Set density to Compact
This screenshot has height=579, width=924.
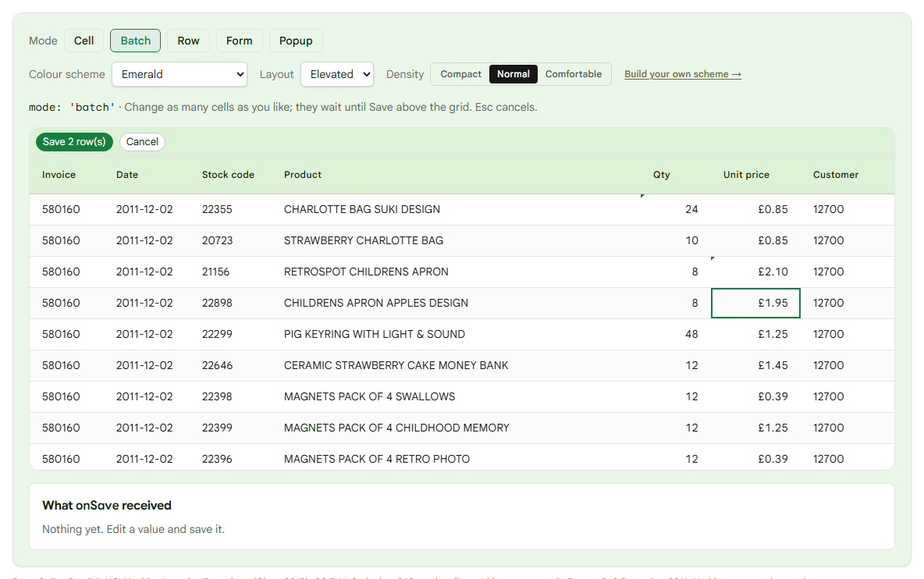click(460, 74)
